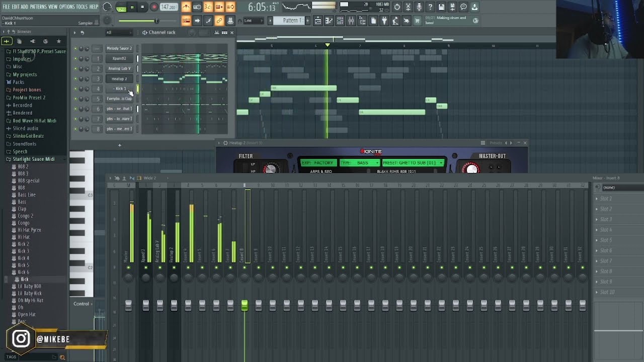Click the add channel plus button
The width and height of the screenshot is (644, 362).
coord(120,145)
